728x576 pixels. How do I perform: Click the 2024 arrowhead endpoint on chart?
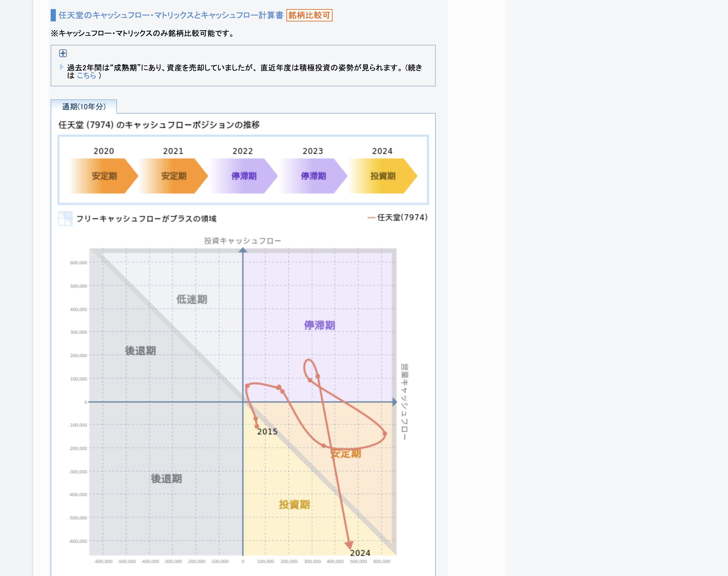349,545
